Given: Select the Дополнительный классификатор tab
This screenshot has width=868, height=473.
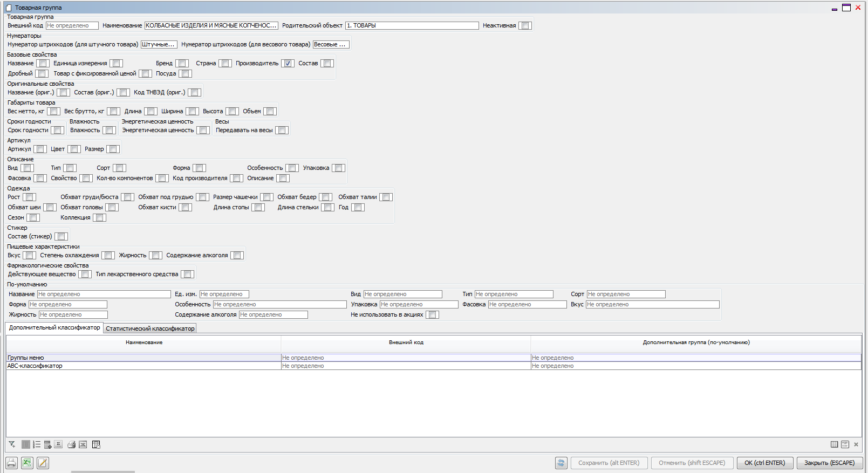Looking at the screenshot, I should [x=54, y=327].
